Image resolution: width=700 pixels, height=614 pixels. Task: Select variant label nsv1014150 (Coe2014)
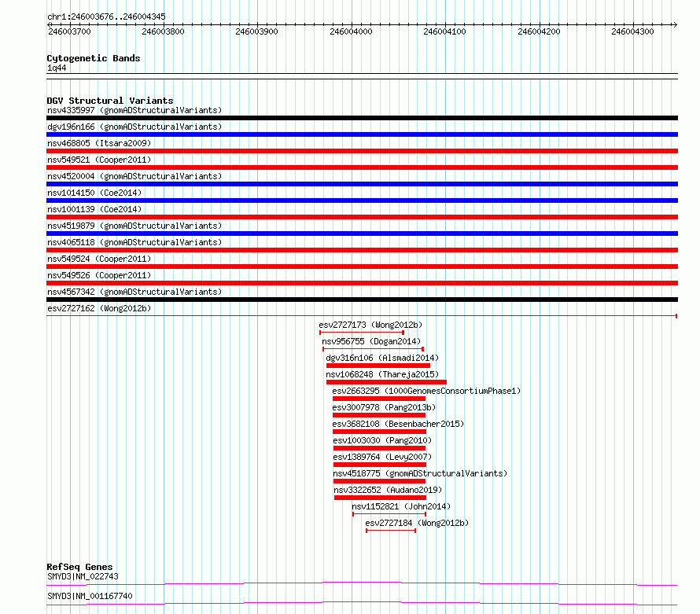click(94, 193)
